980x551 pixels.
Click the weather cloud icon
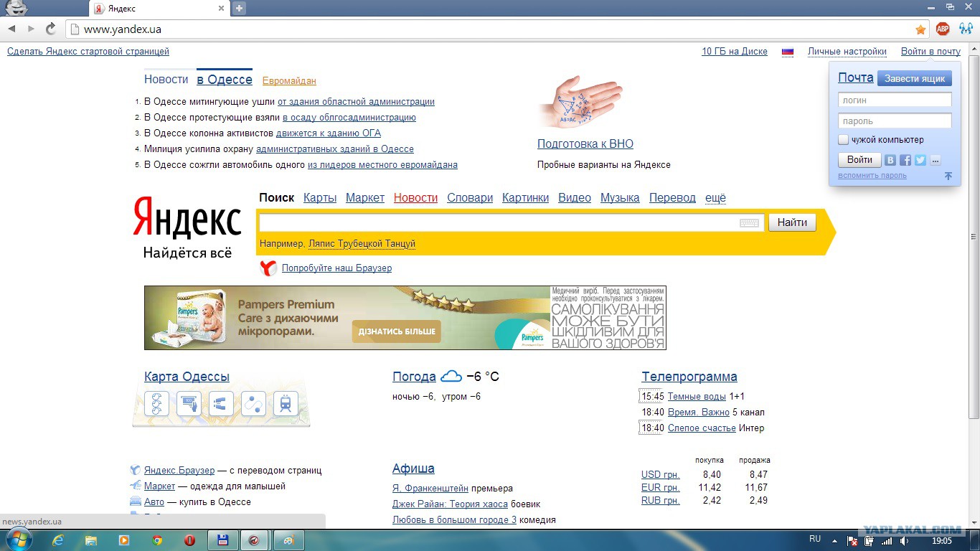click(x=451, y=376)
